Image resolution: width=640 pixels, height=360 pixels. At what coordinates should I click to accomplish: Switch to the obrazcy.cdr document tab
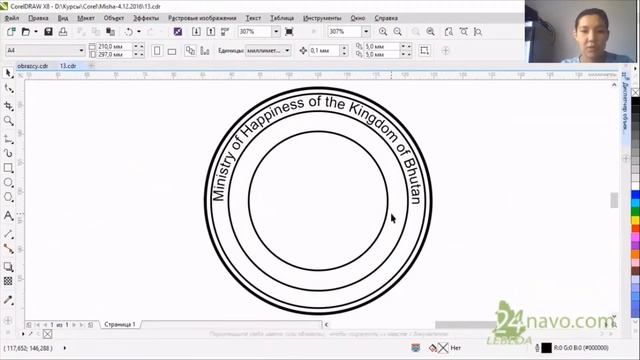33,66
